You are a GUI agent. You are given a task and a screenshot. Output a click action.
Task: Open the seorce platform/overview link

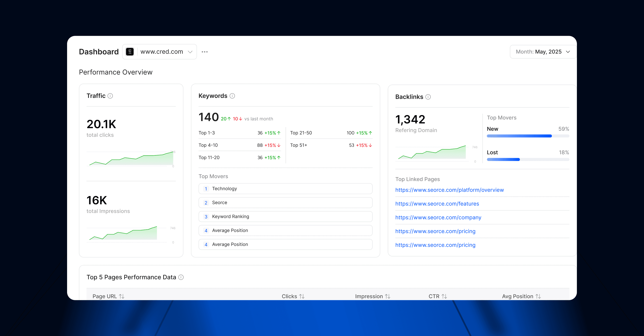click(449, 190)
